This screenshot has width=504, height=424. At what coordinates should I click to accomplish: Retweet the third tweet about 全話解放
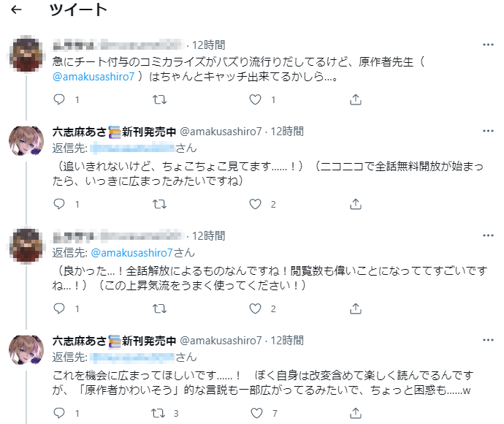158,308
